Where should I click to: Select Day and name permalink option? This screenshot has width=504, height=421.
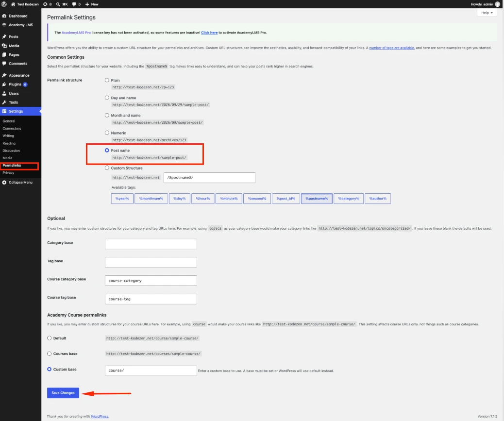(107, 98)
